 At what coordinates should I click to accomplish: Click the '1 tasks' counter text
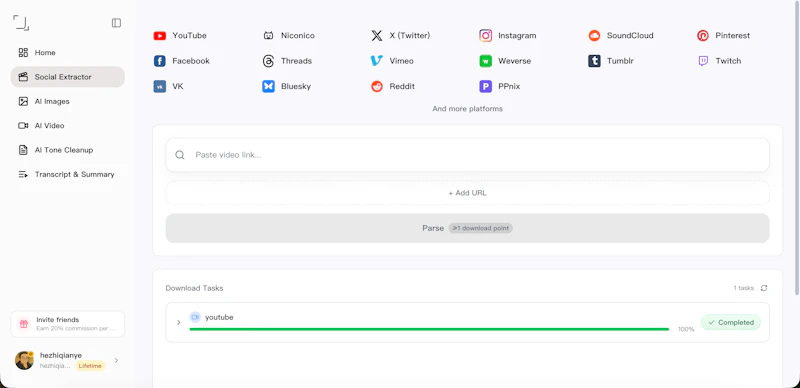pyautogui.click(x=743, y=288)
